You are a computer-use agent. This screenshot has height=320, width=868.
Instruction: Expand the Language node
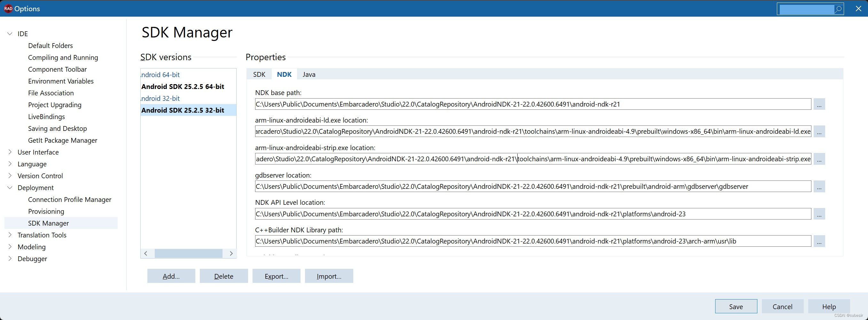10,164
